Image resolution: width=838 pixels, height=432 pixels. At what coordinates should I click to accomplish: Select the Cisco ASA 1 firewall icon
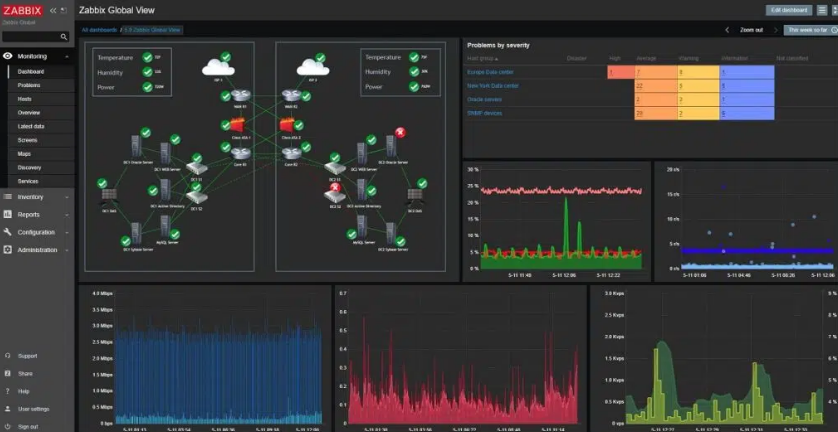(238, 126)
